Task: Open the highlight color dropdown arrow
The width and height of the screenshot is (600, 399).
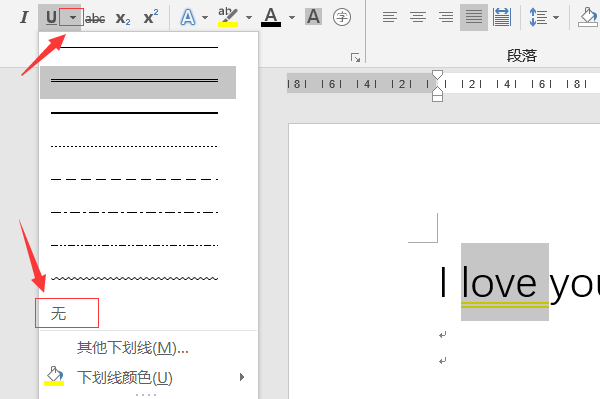Action: click(x=249, y=17)
